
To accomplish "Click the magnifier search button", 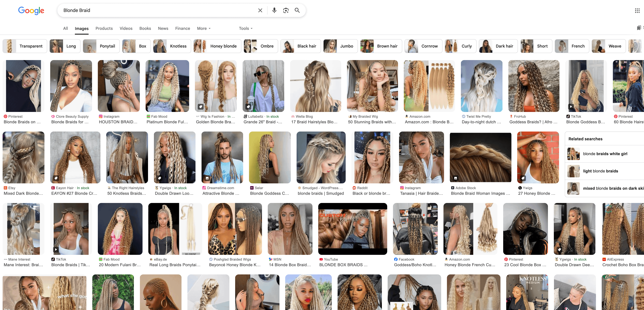I will pos(297,10).
